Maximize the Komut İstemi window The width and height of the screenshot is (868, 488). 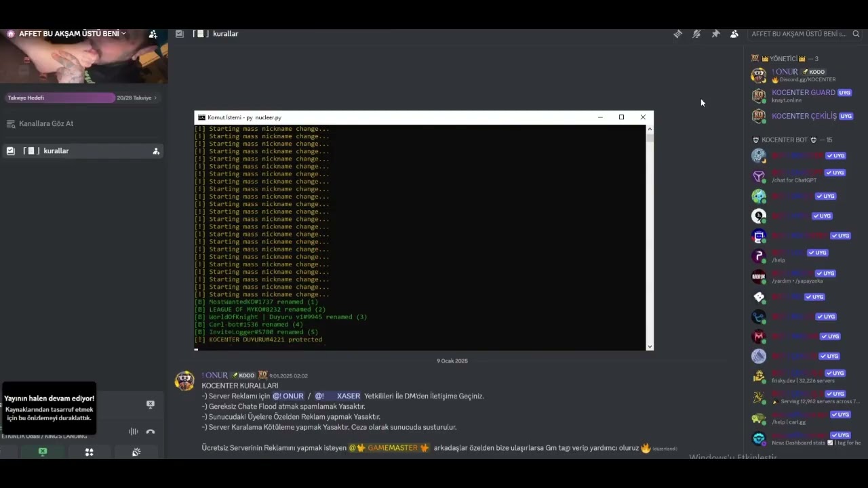(x=621, y=117)
